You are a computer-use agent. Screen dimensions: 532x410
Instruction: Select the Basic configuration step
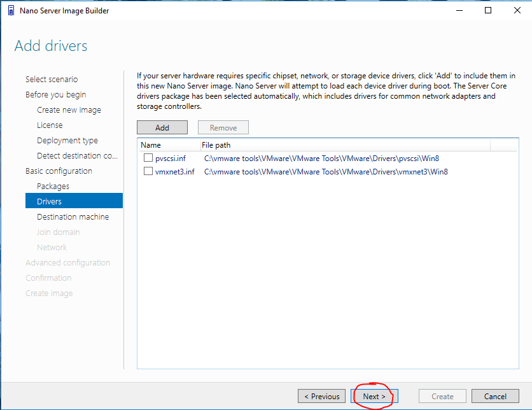[59, 171]
